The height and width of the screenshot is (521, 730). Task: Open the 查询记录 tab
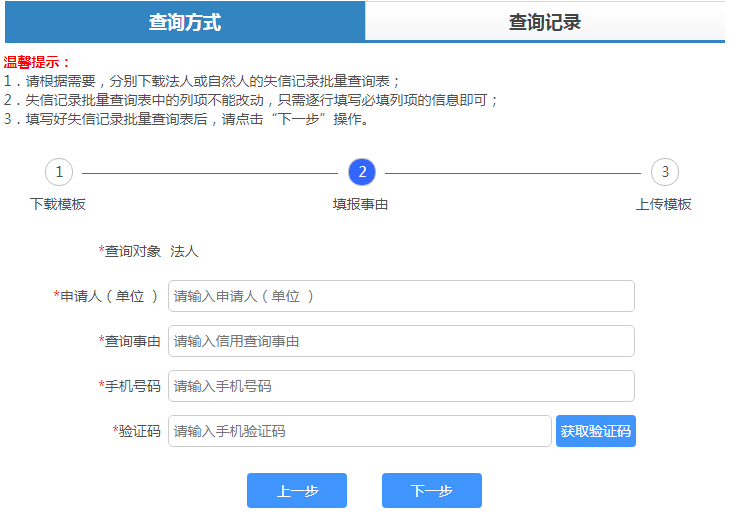coord(544,22)
